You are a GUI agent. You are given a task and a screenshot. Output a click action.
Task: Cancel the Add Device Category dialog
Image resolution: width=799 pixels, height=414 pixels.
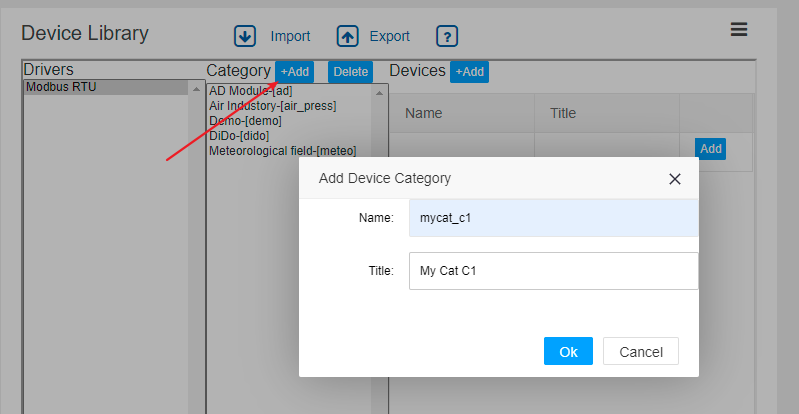(x=641, y=351)
